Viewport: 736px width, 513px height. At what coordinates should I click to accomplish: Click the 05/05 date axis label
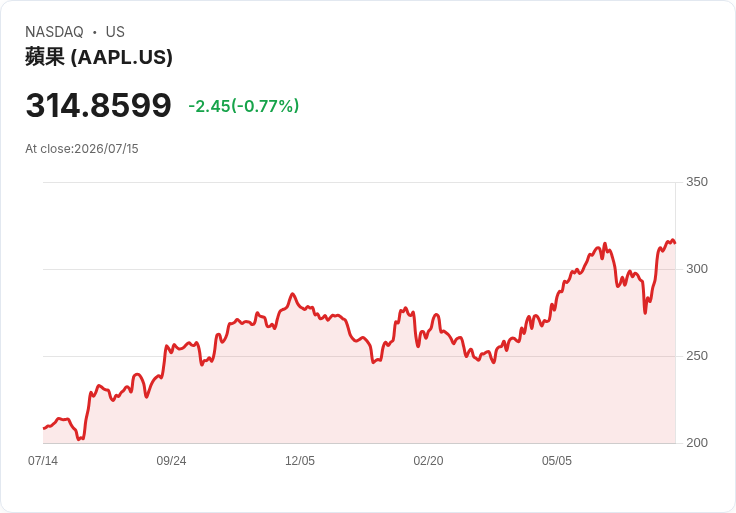pyautogui.click(x=557, y=461)
